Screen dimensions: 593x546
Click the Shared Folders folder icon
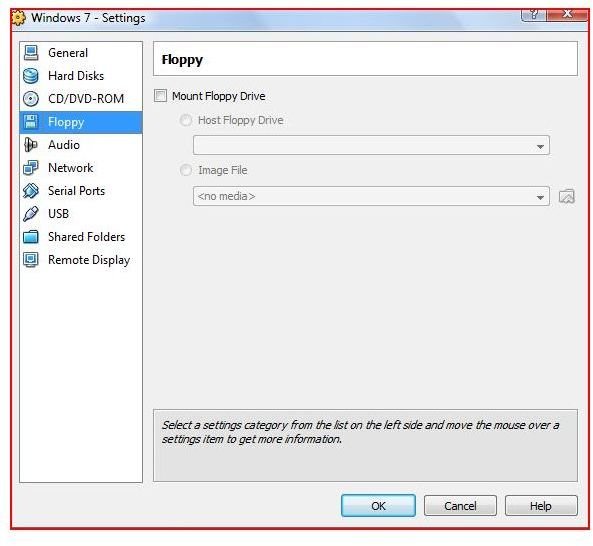click(x=31, y=237)
